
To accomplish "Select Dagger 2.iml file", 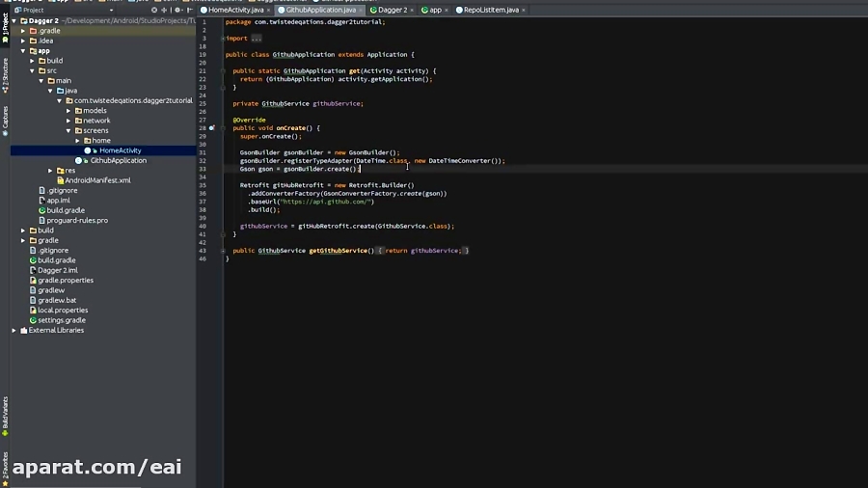I will pos(58,270).
